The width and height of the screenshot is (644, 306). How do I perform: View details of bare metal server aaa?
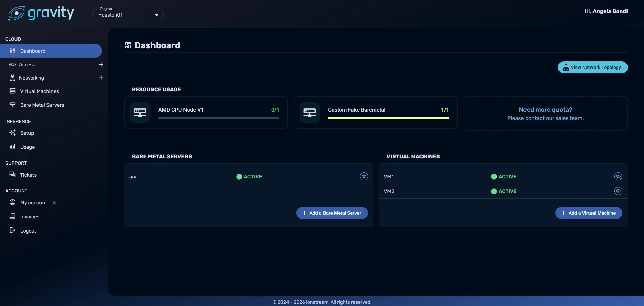pyautogui.click(x=364, y=176)
